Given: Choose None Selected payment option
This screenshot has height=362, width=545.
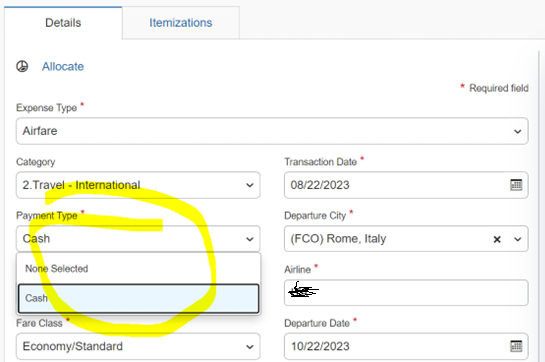Looking at the screenshot, I should click(138, 268).
